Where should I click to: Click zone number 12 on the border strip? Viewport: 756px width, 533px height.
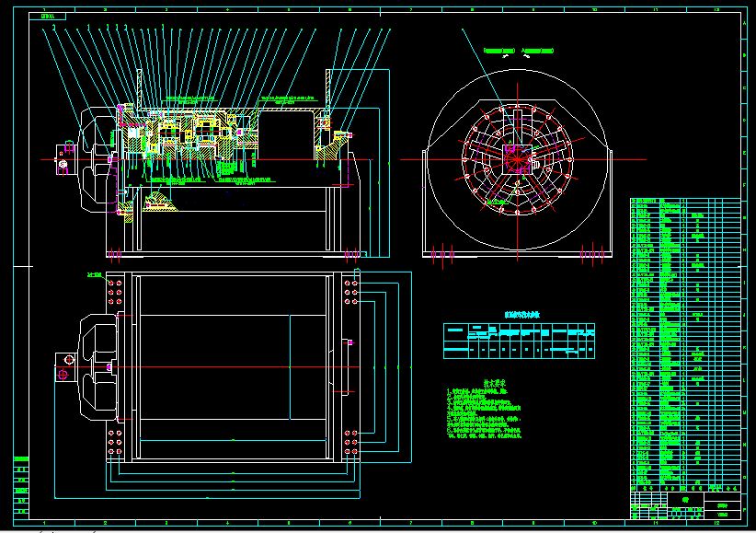tap(717, 523)
